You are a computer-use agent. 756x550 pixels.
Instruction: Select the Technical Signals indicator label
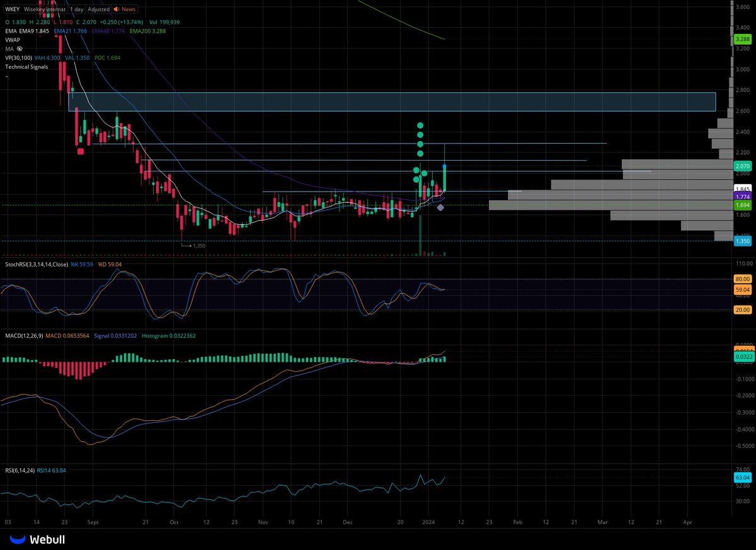coord(28,67)
